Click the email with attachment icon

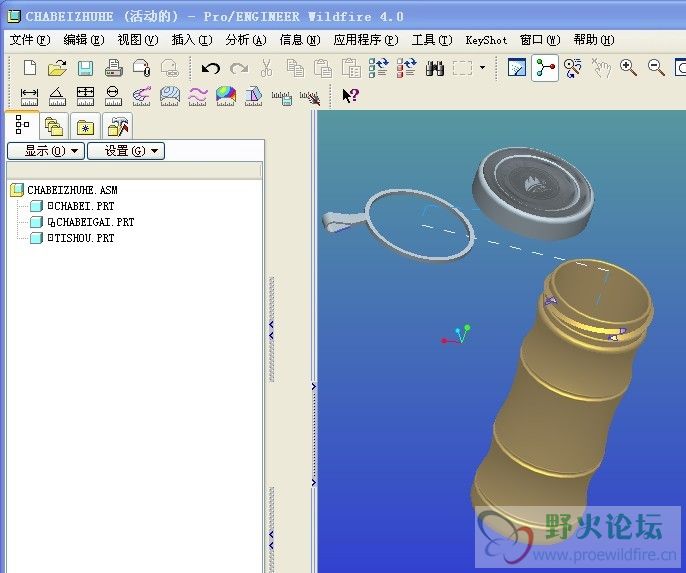click(142, 68)
